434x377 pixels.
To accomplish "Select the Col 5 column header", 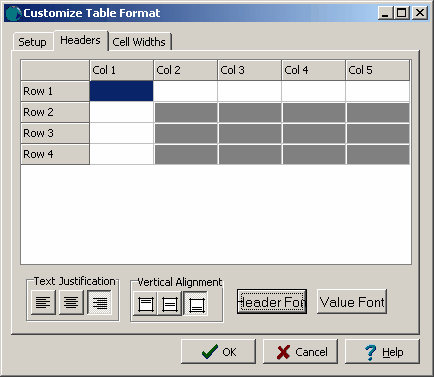I will (x=377, y=70).
